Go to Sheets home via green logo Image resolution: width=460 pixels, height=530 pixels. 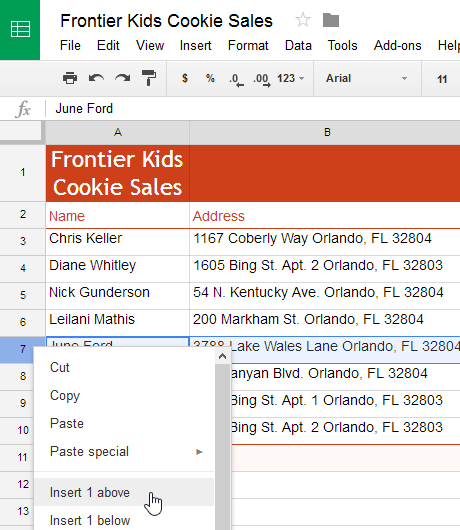coord(20,30)
